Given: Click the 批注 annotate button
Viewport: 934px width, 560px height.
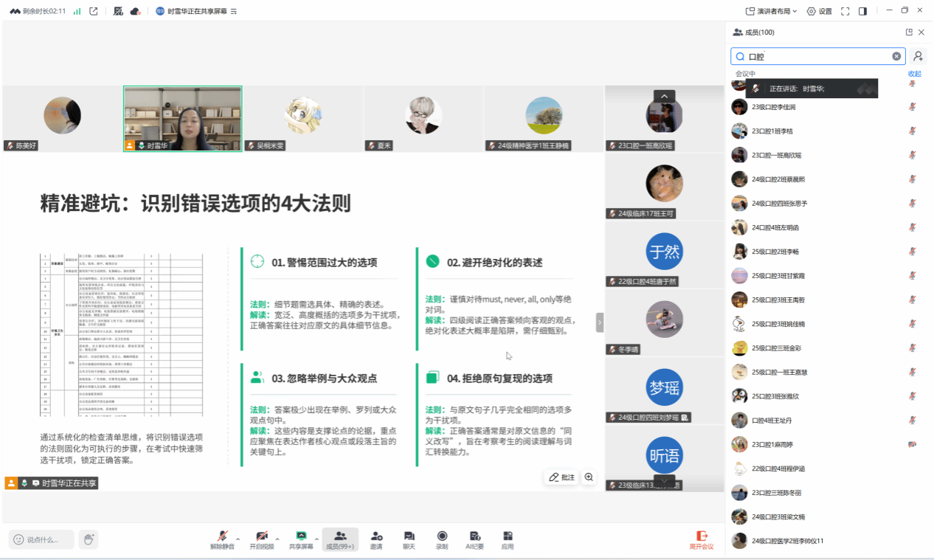Looking at the screenshot, I should point(561,477).
